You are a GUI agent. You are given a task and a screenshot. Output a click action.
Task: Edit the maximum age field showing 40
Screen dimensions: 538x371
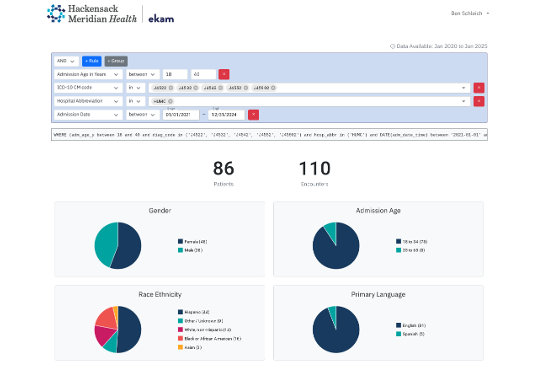point(203,74)
